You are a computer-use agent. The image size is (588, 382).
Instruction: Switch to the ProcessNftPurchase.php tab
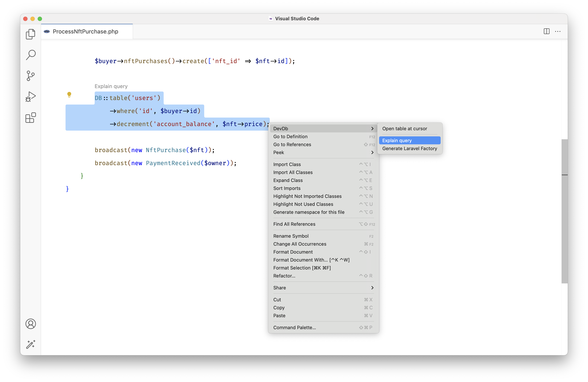85,32
